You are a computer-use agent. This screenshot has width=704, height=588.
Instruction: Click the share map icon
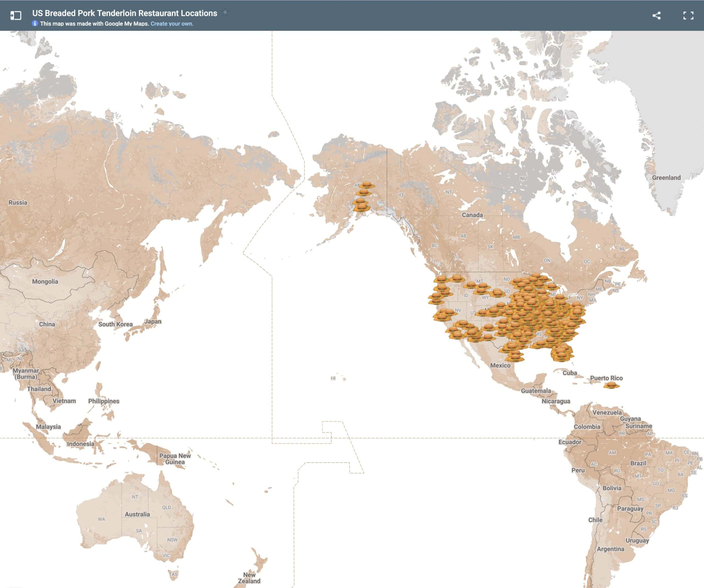pyautogui.click(x=656, y=15)
